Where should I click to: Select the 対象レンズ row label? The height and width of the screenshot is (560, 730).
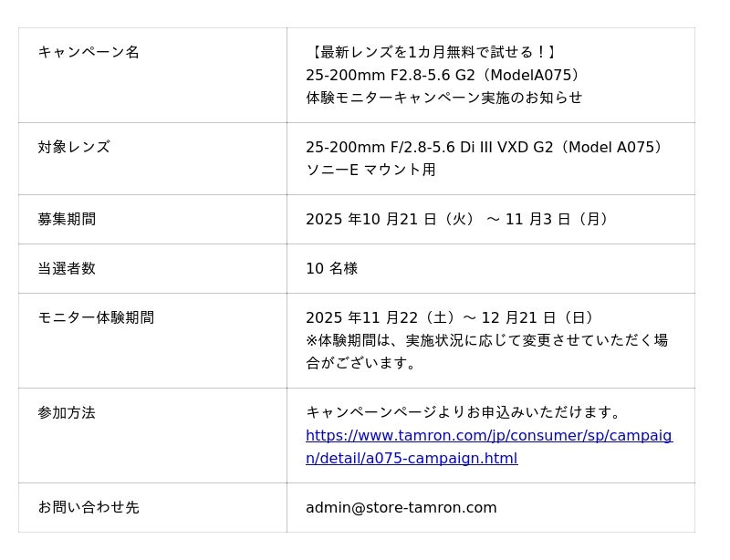tap(74, 147)
